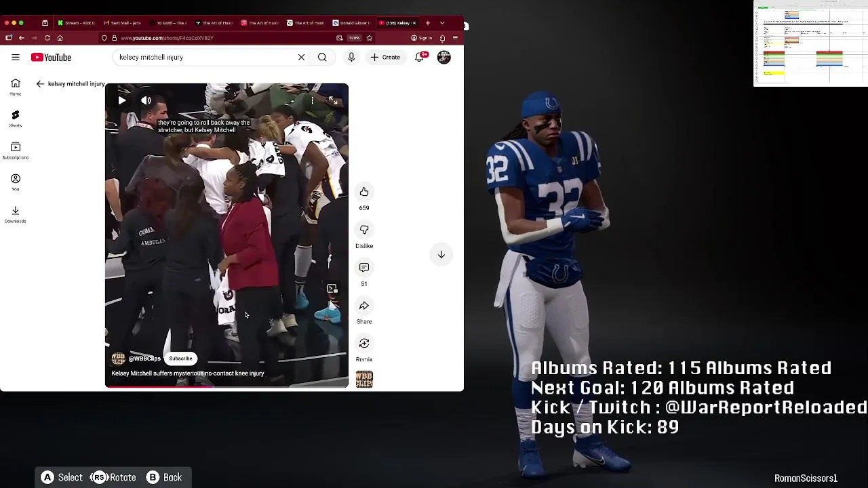Go back via the kelsey mitchell injury arrow
This screenshot has width=868, height=488.
[x=40, y=84]
